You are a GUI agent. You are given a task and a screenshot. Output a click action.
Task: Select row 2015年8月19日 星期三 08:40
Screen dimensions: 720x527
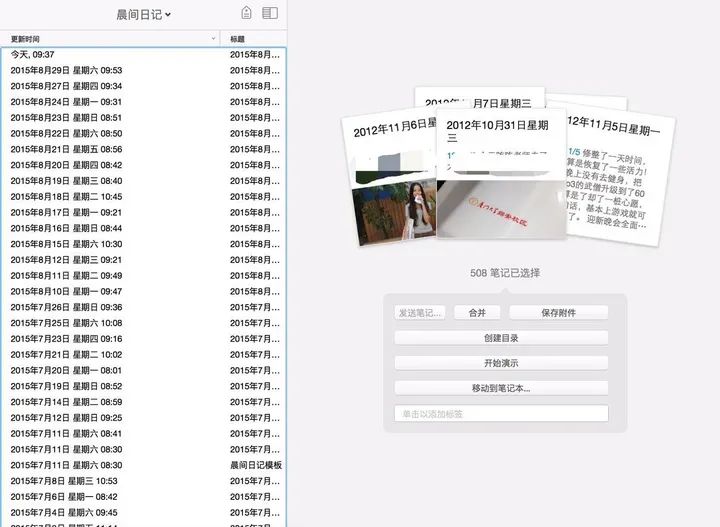[x=144, y=181]
